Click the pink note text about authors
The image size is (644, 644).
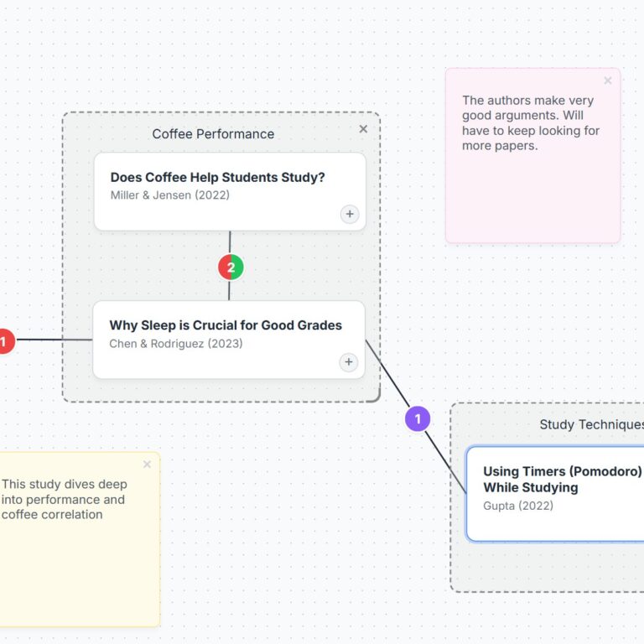click(x=528, y=123)
